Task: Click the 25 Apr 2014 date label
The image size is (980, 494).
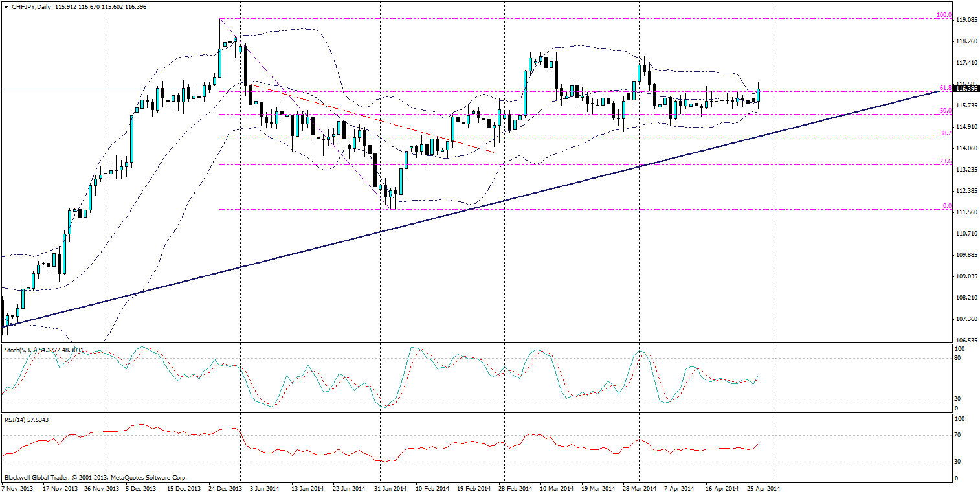Action: [x=764, y=489]
